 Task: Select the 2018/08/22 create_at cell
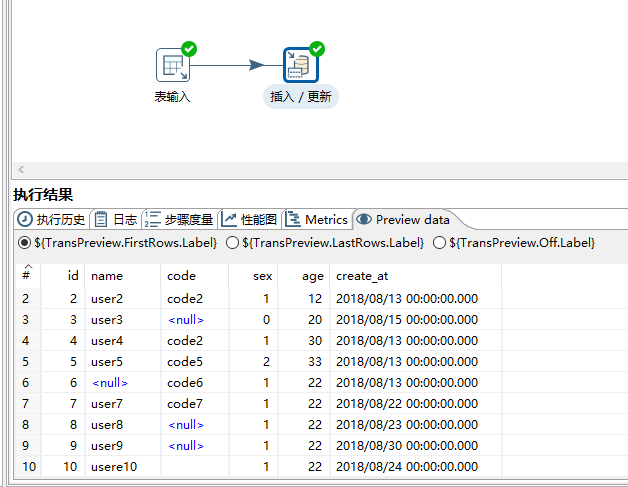pos(415,404)
